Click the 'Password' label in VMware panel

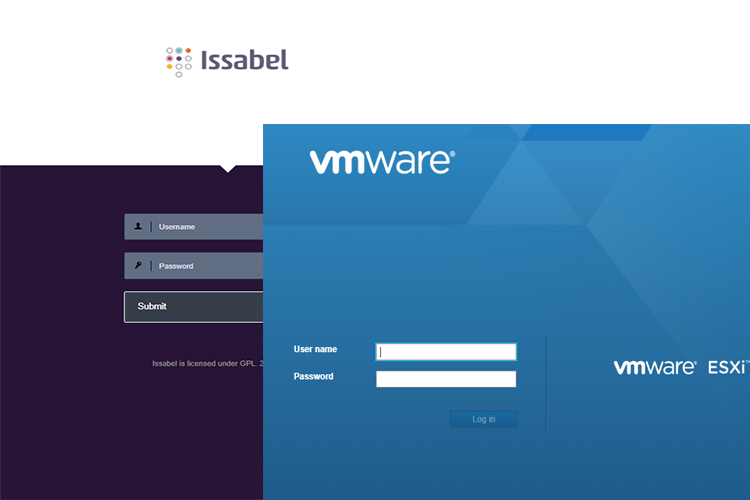[313, 377]
